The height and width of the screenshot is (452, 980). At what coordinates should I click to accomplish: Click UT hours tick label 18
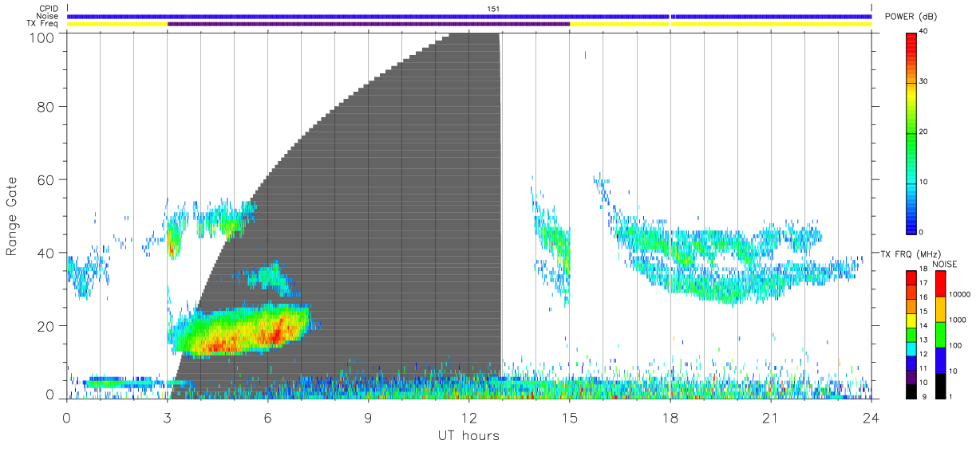670,417
